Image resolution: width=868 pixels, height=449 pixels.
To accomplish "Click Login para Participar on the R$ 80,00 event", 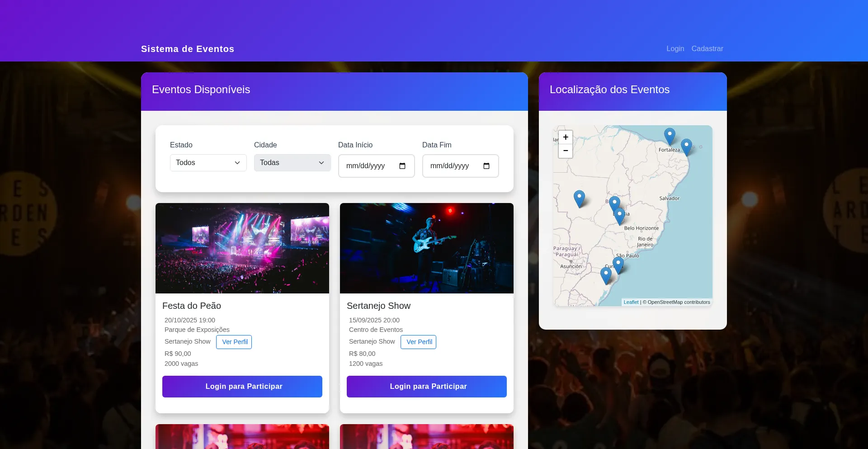I will (x=427, y=387).
